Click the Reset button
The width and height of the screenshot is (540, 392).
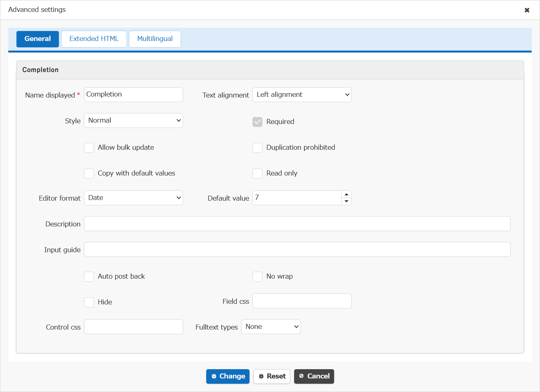coord(272,376)
